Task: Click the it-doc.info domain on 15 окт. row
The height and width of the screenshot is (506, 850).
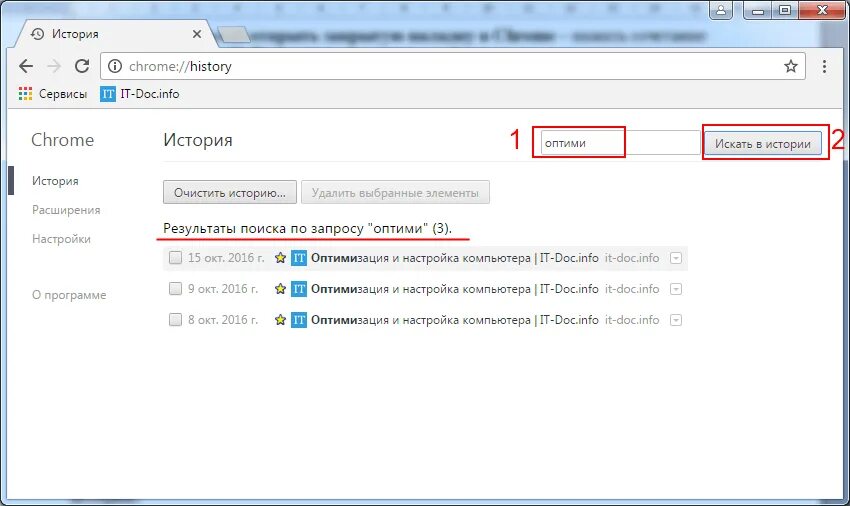Action: [632, 258]
